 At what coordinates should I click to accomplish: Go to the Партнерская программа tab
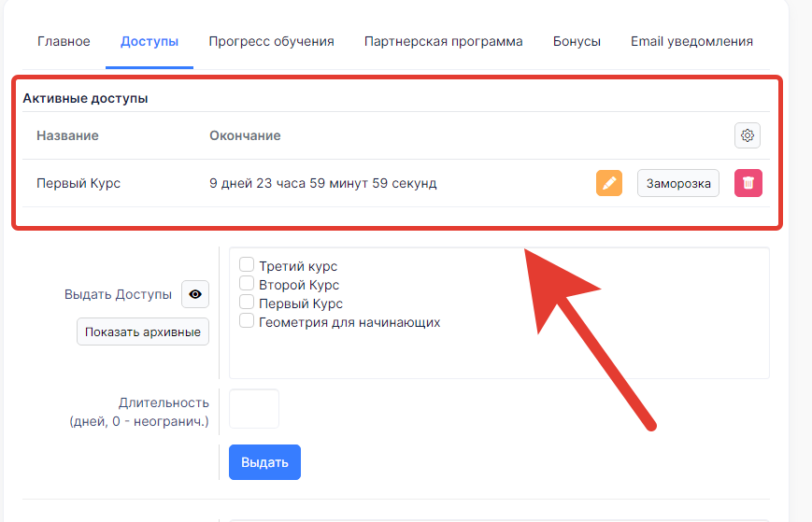(x=443, y=41)
